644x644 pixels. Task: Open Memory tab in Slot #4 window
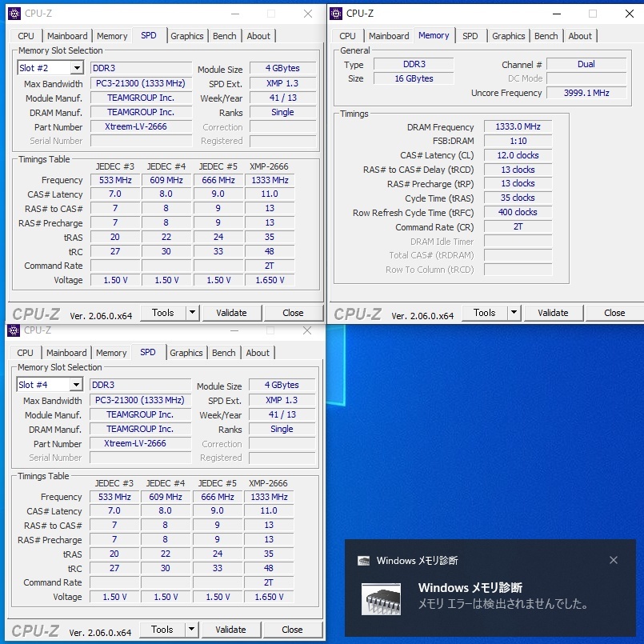(111, 353)
